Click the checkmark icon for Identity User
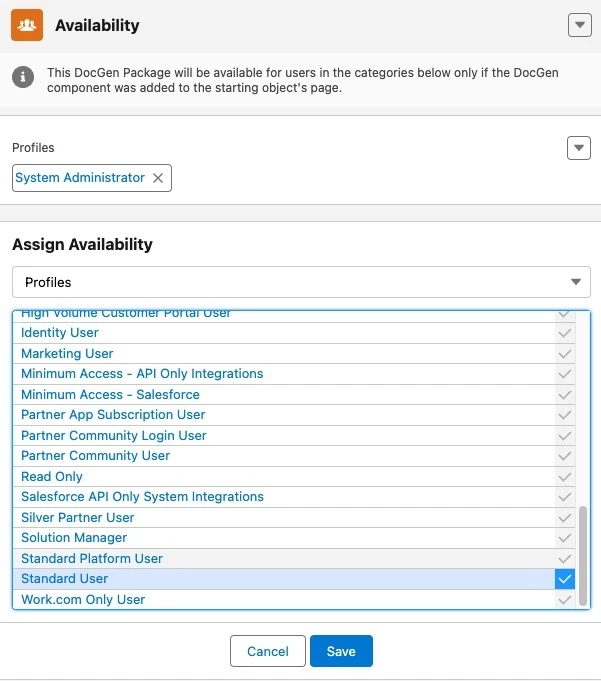This screenshot has height=681, width=601. (x=565, y=333)
